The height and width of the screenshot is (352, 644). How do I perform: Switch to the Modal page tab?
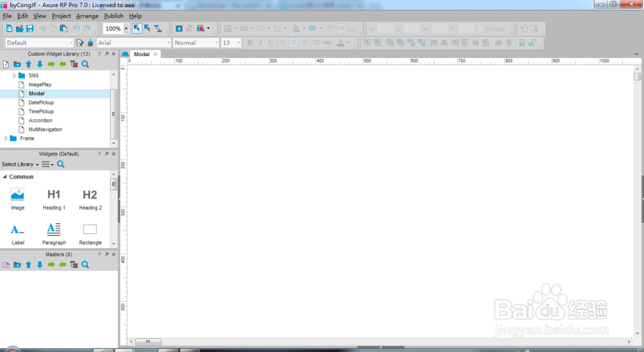(140, 54)
